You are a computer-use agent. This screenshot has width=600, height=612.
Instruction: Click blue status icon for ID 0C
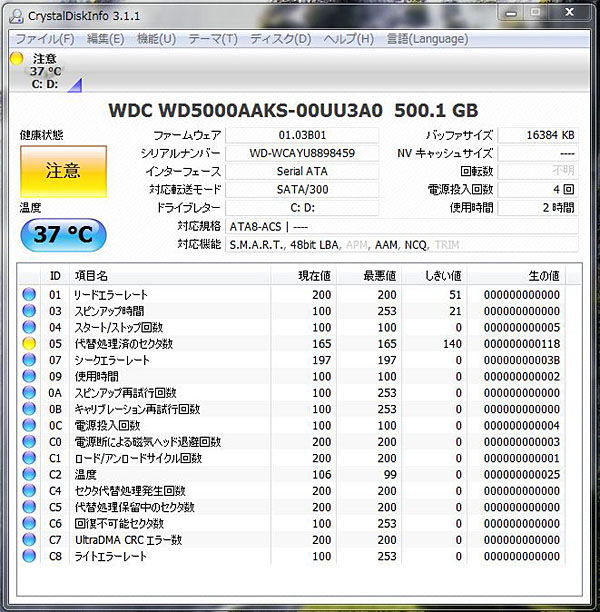[x=29, y=425]
